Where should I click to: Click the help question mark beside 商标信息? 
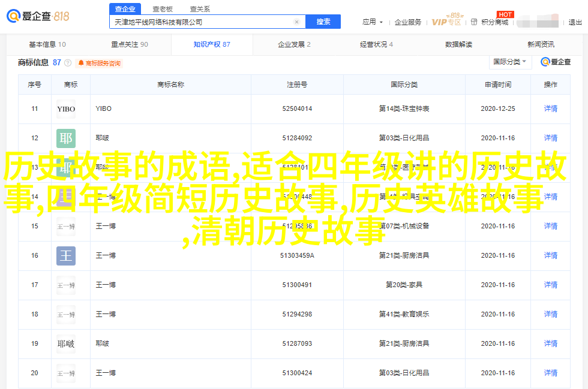point(68,62)
